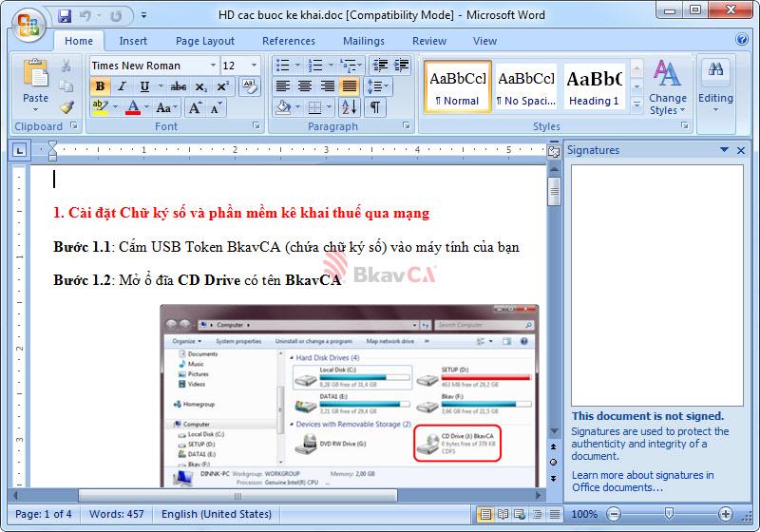
Task: Click the Format Painter brush icon
Action: (66, 106)
